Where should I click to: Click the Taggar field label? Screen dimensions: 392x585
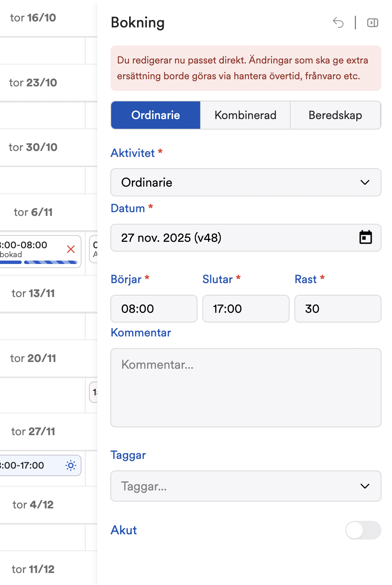coord(128,455)
